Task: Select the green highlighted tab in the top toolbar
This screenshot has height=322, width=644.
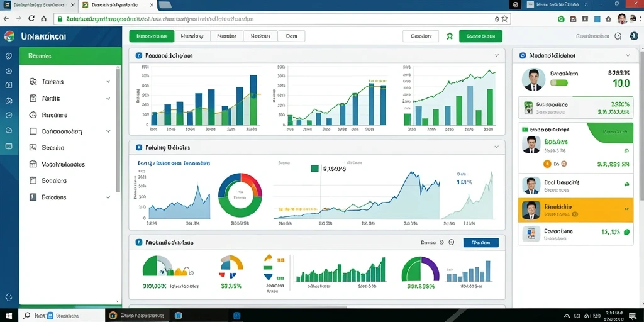Action: coord(152,36)
